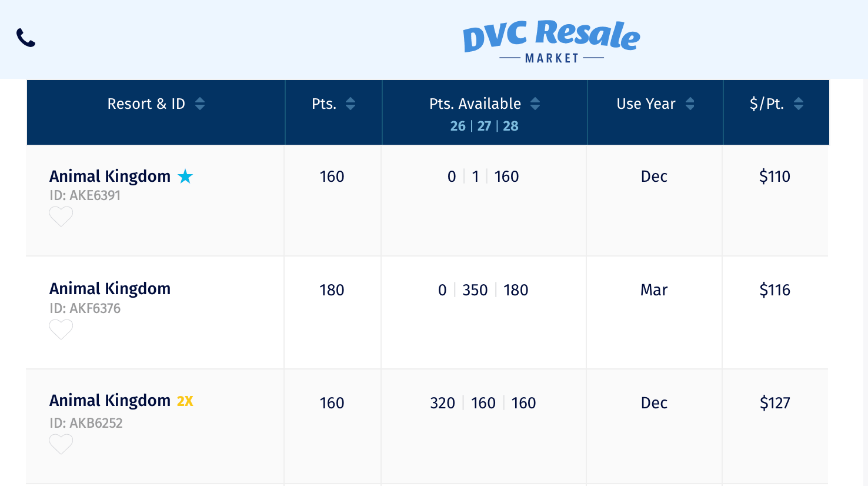Select the 26 year filter
This screenshot has height=486, width=868.
coord(458,126)
